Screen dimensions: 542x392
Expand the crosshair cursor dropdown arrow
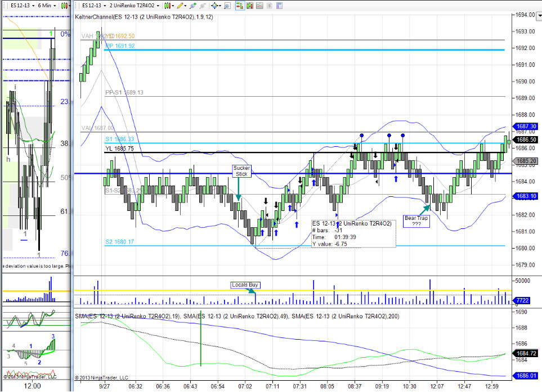(x=220, y=6)
